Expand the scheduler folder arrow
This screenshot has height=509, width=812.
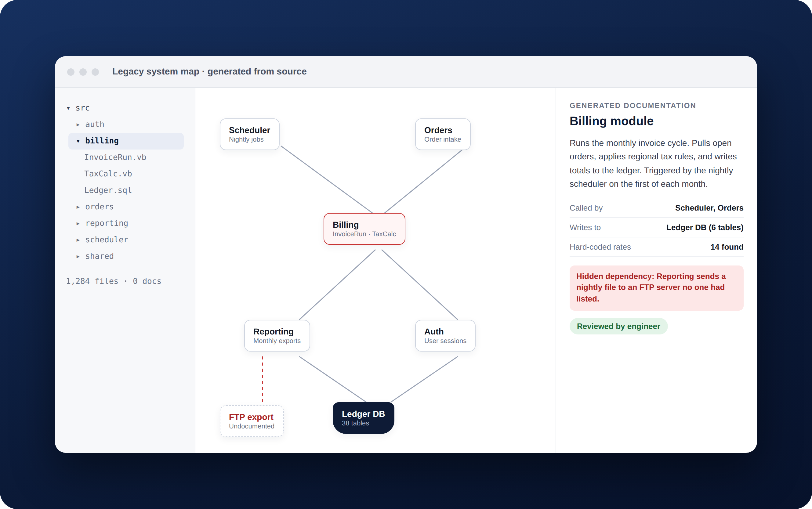click(78, 240)
